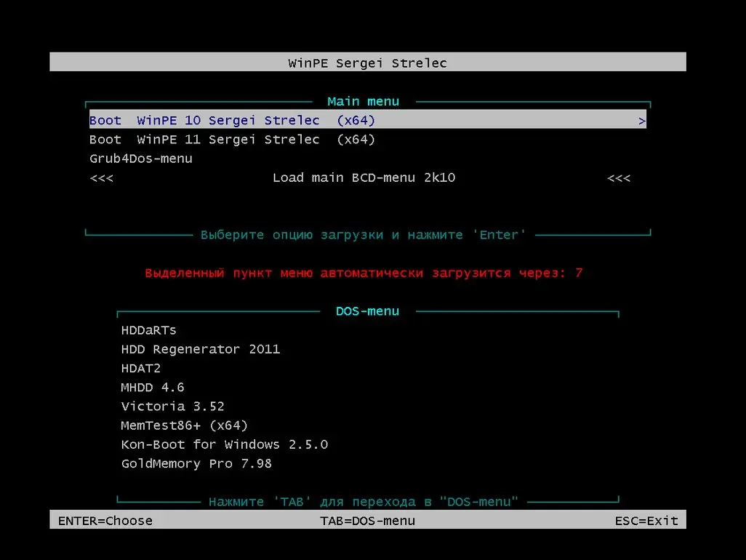Image resolution: width=746 pixels, height=560 pixels.
Task: Launch HDDaRTs from DOS-menu
Action: (148, 330)
